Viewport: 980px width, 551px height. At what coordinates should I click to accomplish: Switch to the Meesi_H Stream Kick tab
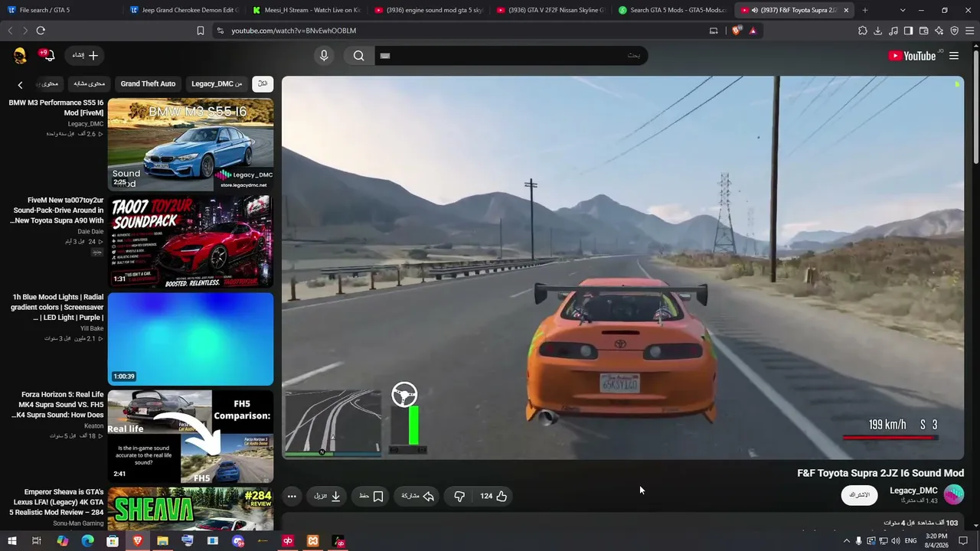(x=306, y=10)
